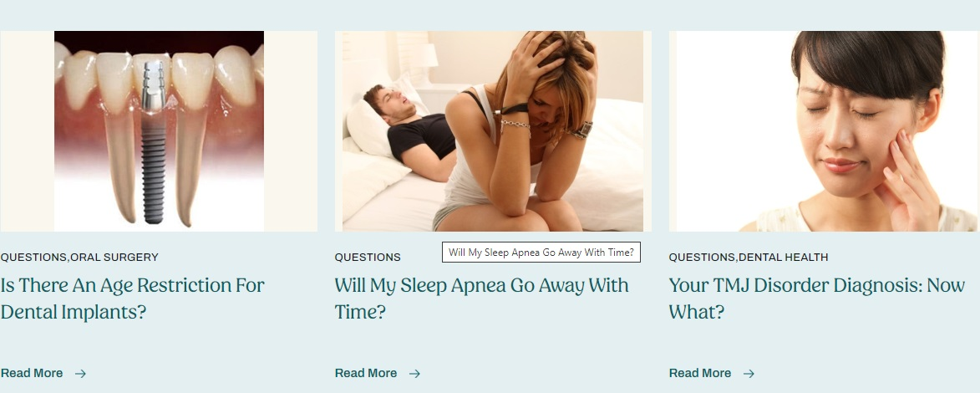Screen dimensions: 980x393
Task: Click the metal implant screw in the image
Action: tap(153, 143)
